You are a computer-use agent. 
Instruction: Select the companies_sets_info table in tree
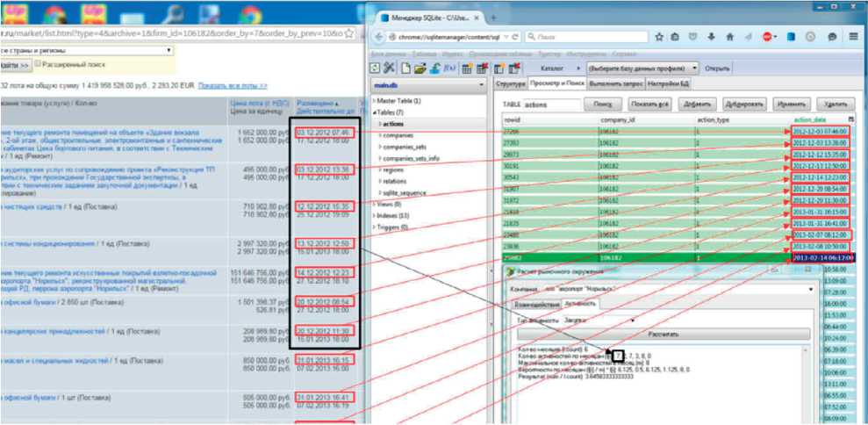pyautogui.click(x=410, y=158)
